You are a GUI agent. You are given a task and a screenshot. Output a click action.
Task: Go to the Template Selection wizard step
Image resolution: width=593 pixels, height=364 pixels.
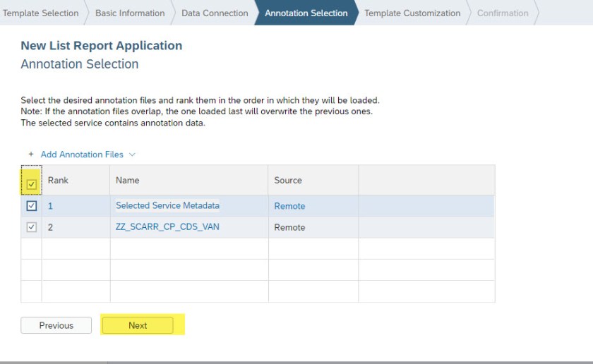(40, 13)
